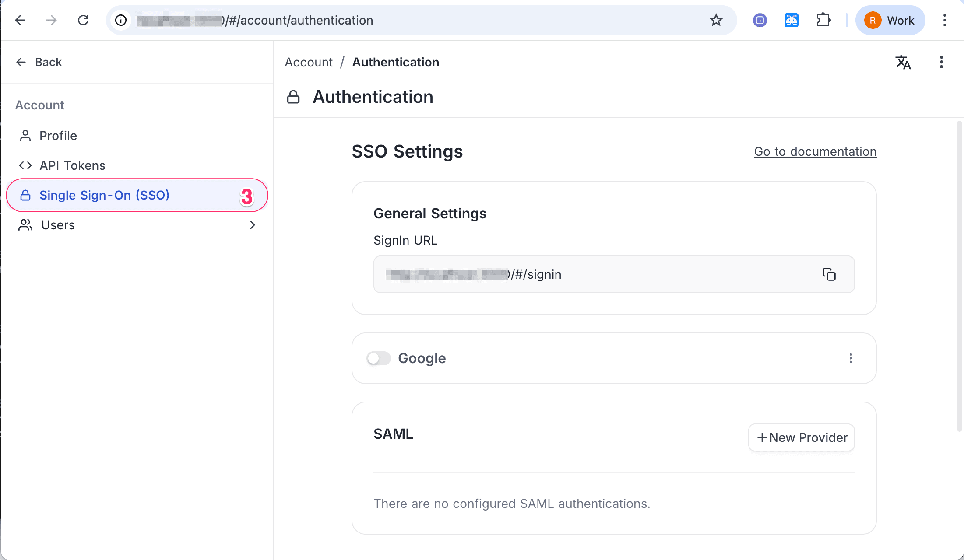Open the browser extensions puzzle icon
964x560 pixels.
pyautogui.click(x=823, y=20)
